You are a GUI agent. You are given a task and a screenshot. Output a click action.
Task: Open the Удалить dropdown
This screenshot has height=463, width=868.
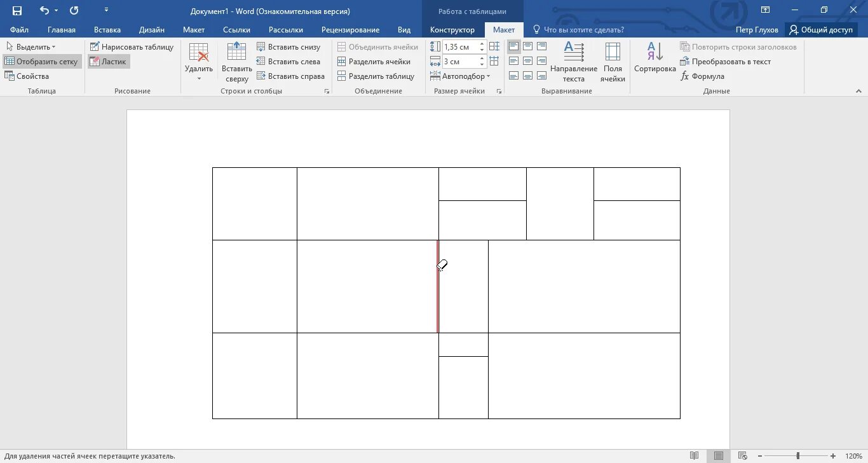tap(199, 62)
